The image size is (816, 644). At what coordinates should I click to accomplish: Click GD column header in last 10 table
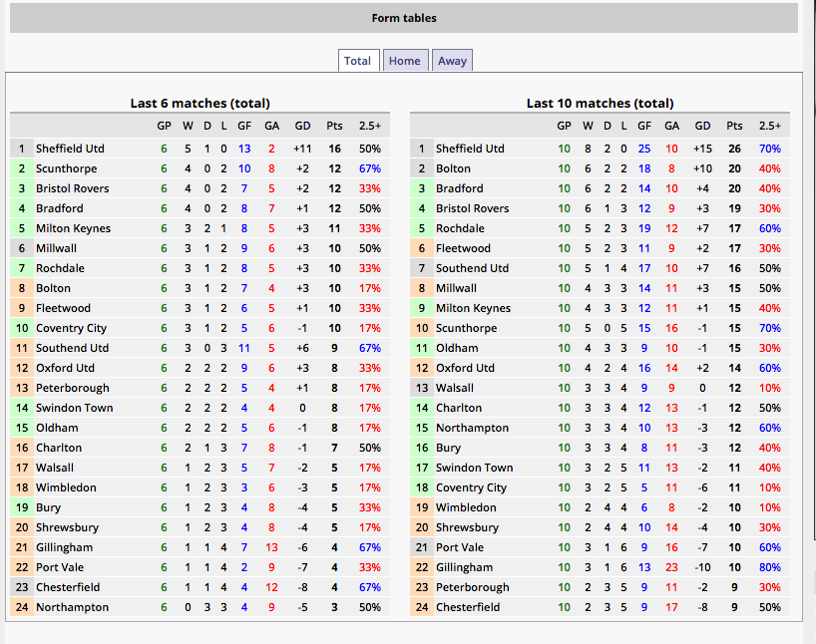pos(702,126)
